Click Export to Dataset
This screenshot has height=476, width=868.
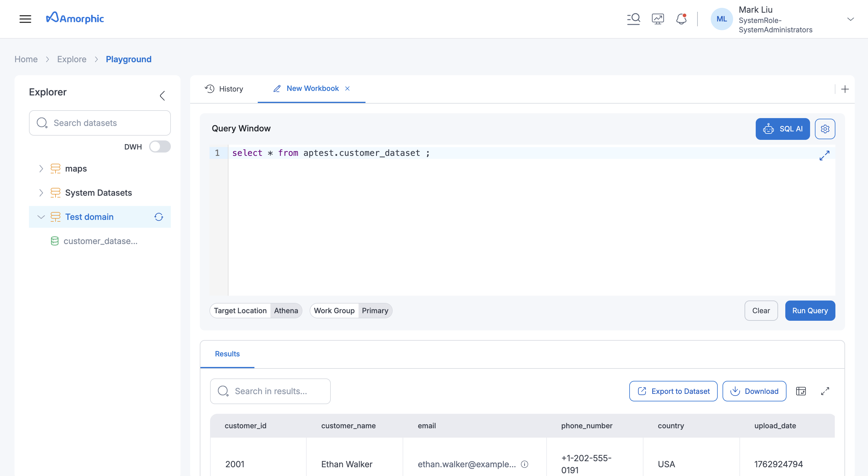click(672, 391)
